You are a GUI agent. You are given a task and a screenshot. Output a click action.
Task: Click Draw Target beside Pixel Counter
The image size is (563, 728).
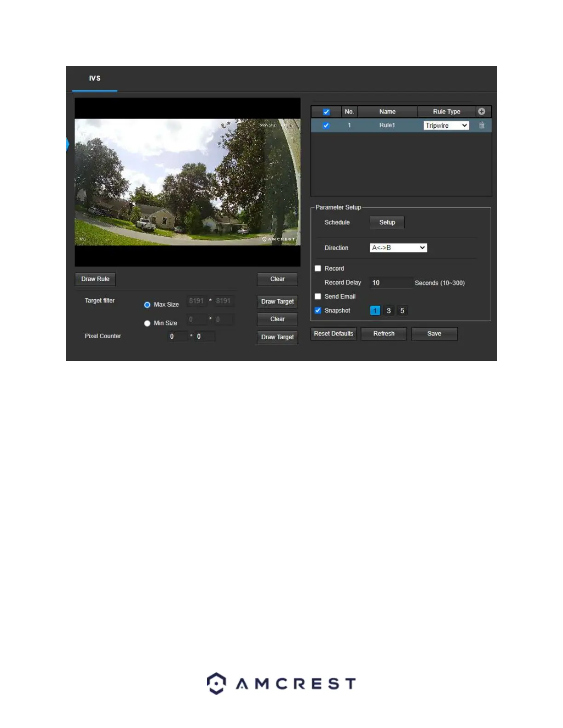point(277,337)
